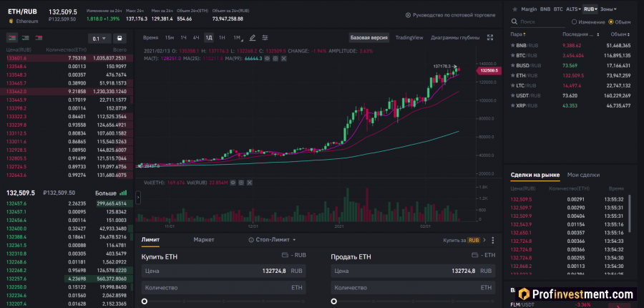Remove the MA indicator with X icon
This screenshot has height=308, width=644.
click(284, 59)
